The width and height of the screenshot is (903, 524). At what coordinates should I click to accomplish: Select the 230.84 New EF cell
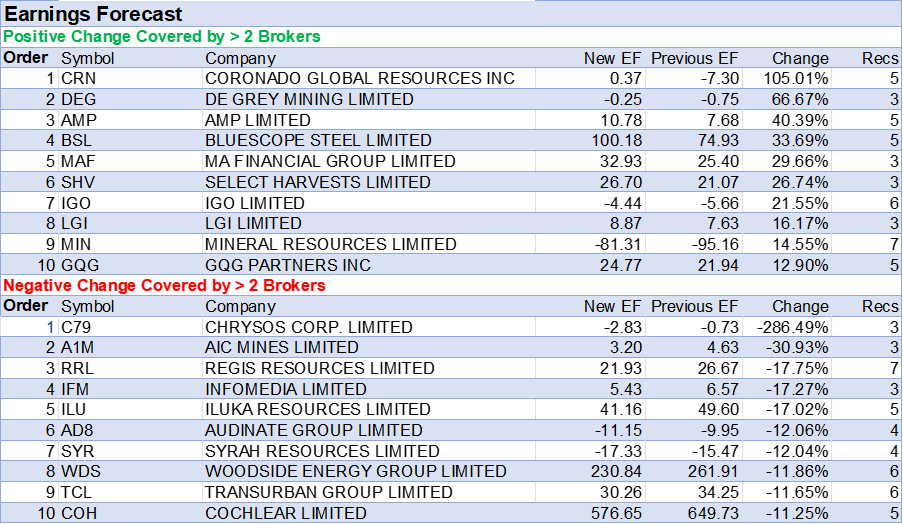click(x=616, y=471)
